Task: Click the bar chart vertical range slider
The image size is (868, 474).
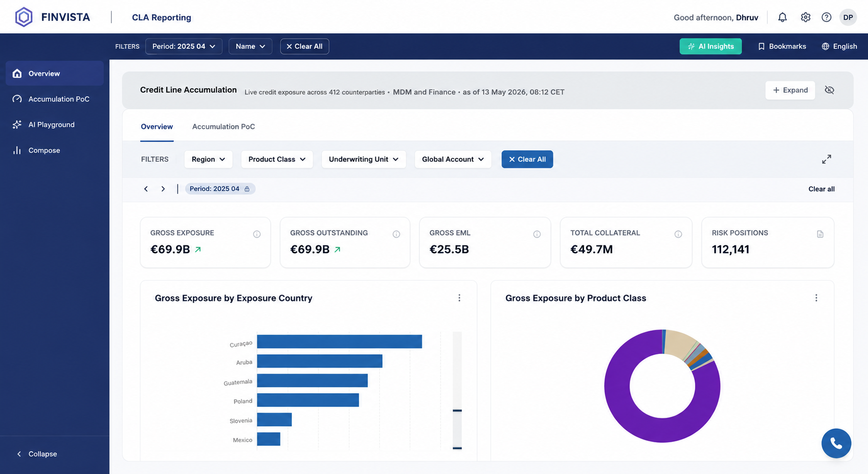Action: tap(457, 391)
